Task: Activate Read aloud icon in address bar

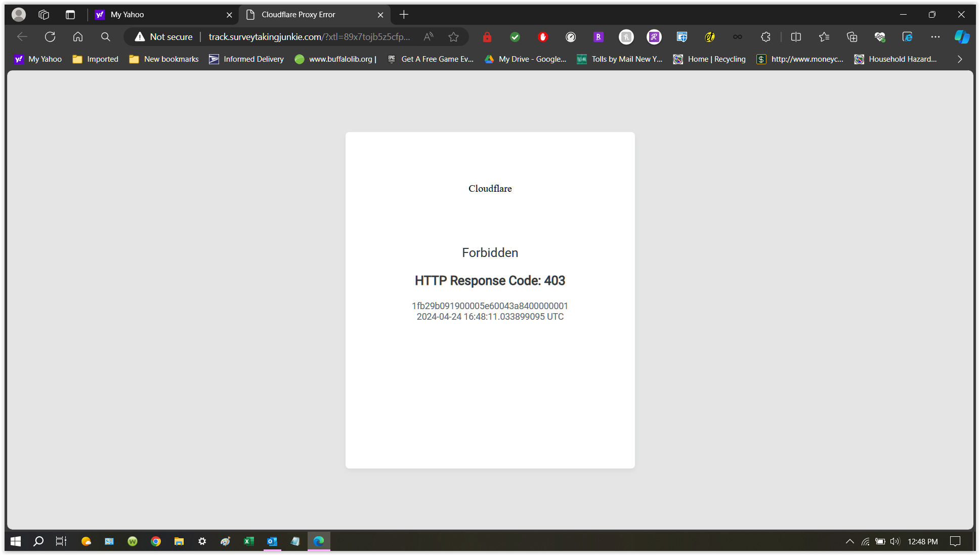Action: pyautogui.click(x=429, y=37)
